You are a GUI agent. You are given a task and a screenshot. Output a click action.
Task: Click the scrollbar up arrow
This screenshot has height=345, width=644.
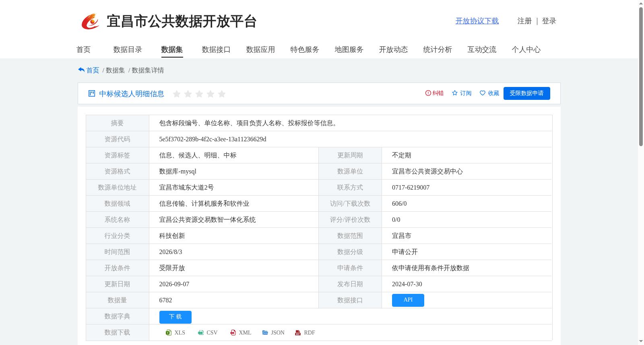(641, 3)
